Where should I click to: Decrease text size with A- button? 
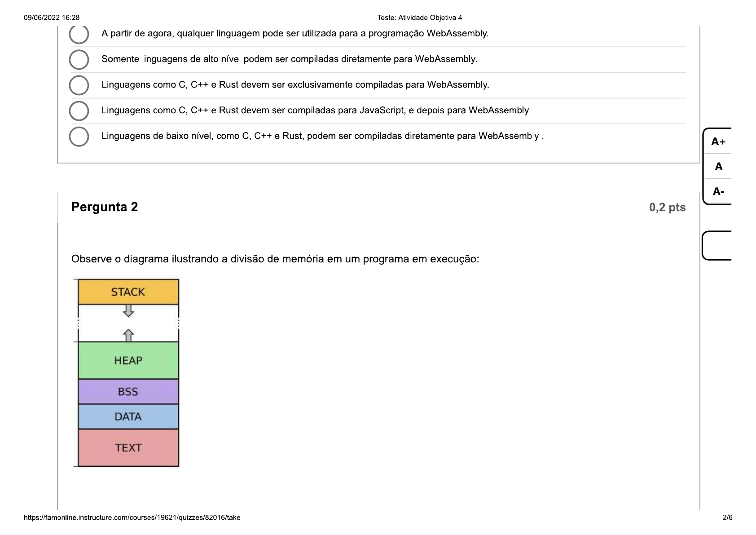click(x=719, y=191)
